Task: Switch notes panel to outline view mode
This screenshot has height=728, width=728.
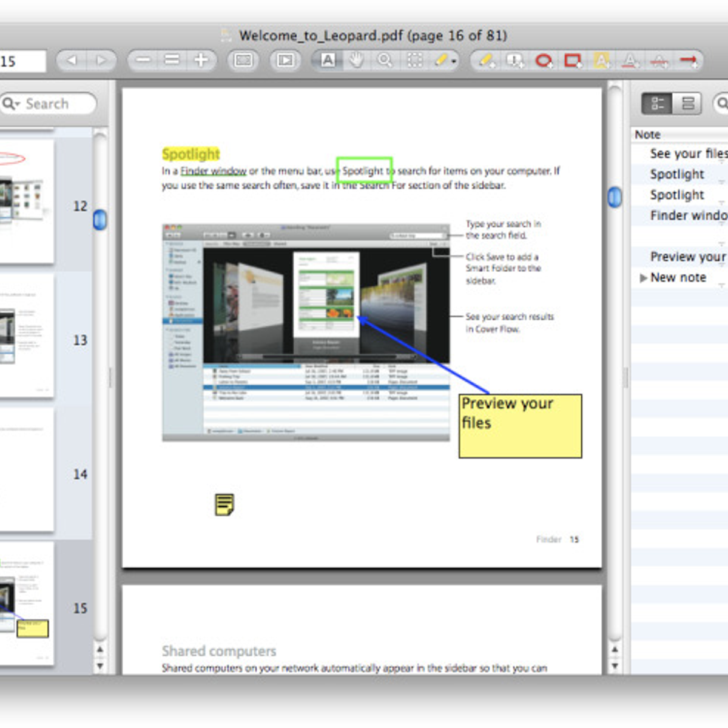Action: tap(658, 103)
